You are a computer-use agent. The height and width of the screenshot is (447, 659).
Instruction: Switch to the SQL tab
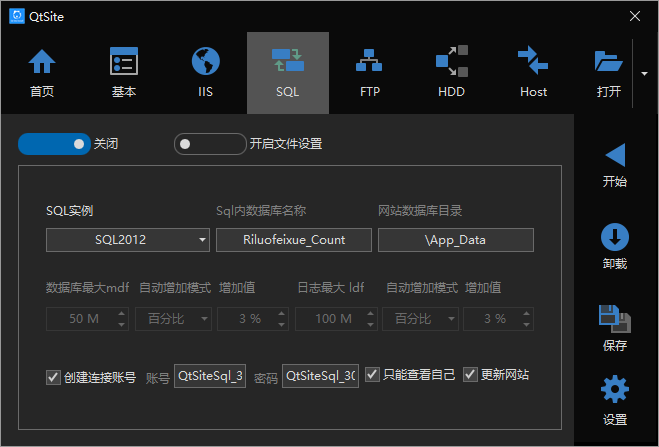(288, 72)
